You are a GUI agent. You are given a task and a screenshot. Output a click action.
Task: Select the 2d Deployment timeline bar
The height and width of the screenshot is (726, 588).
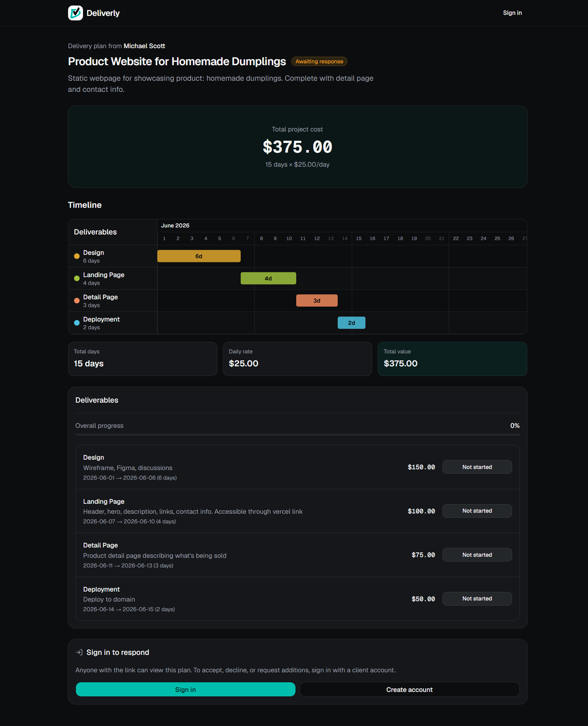click(351, 323)
